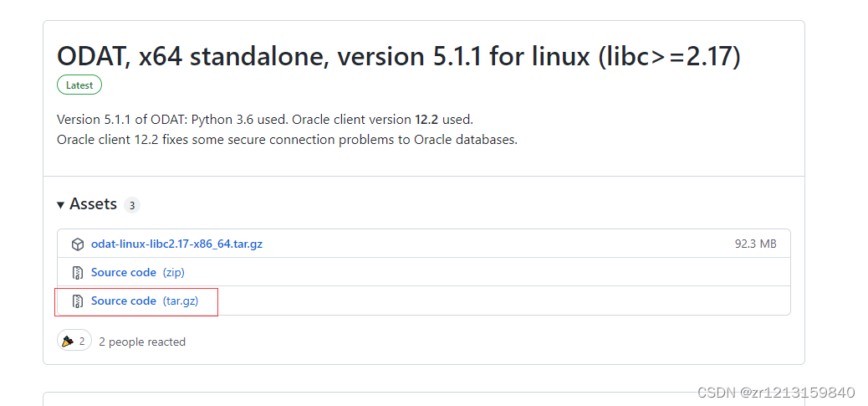The image size is (868, 406).
Task: Click the package cube icon beside odat-linux tarball
Action: pyautogui.click(x=78, y=244)
